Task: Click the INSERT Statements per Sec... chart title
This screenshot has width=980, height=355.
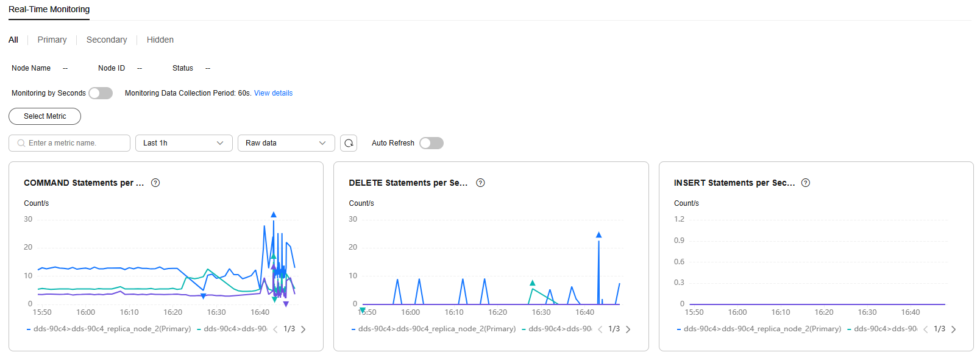Action: pyautogui.click(x=734, y=183)
